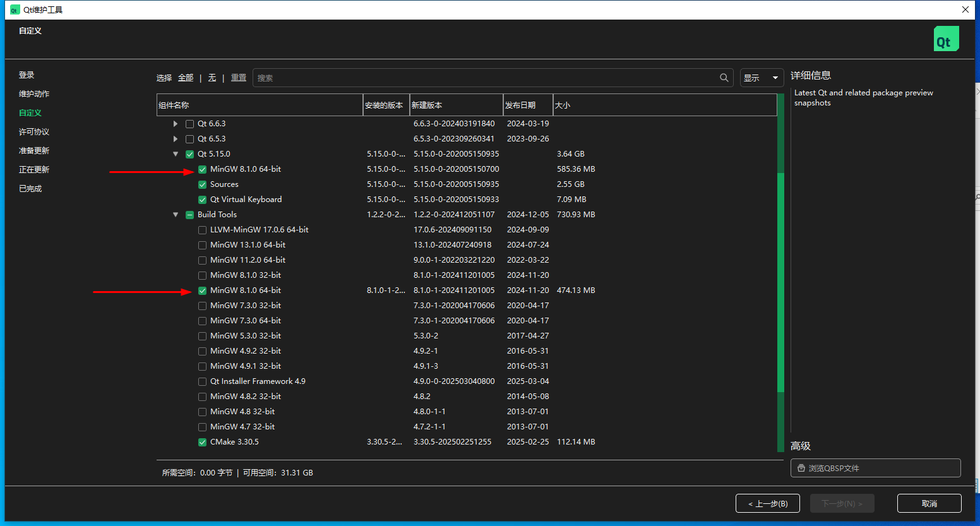980x526 pixels.
Task: Click the 上一步(B) back button
Action: 768,503
